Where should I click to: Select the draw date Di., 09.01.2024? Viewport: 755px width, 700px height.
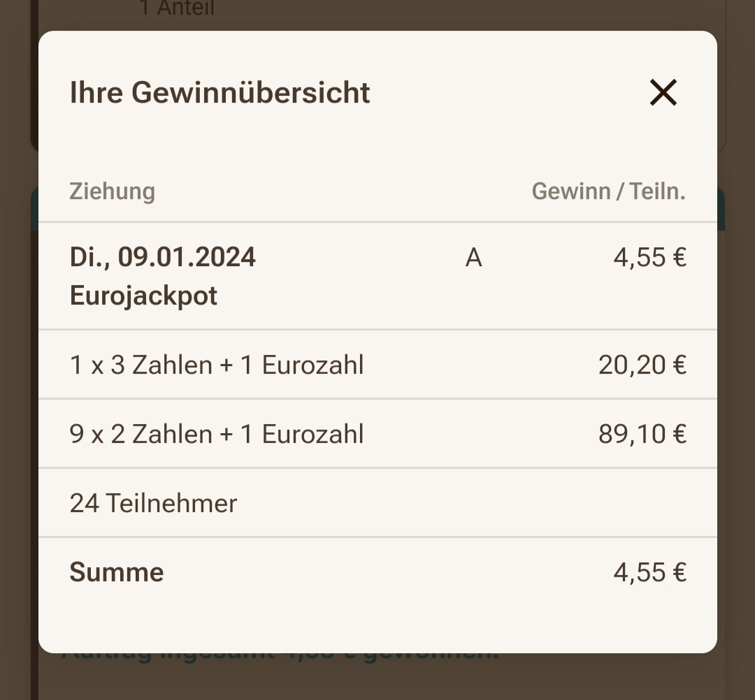(163, 257)
